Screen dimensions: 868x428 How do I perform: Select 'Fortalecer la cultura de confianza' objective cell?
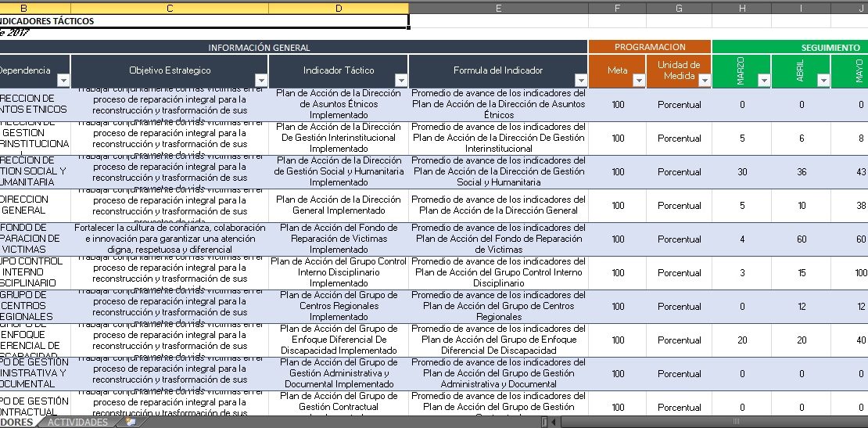[170, 239]
